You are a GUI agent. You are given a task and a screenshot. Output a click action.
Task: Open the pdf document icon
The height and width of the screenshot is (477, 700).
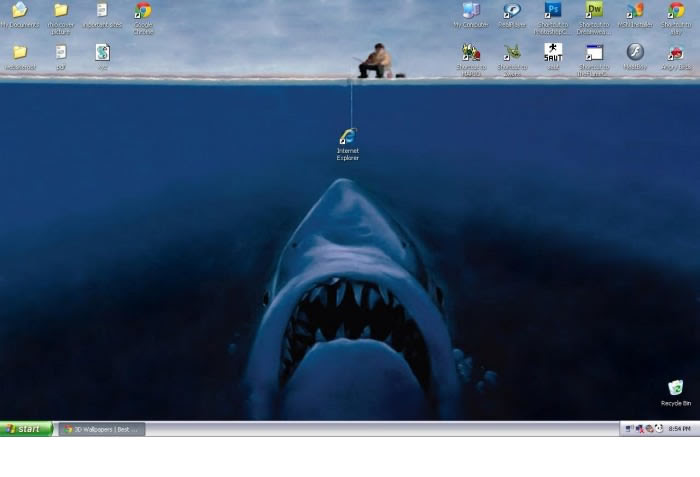tap(61, 53)
